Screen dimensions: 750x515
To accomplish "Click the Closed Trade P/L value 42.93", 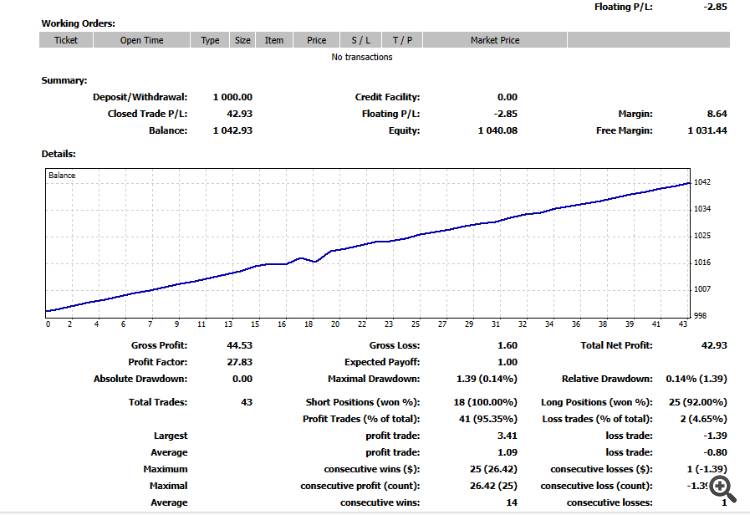I will pos(239,114).
